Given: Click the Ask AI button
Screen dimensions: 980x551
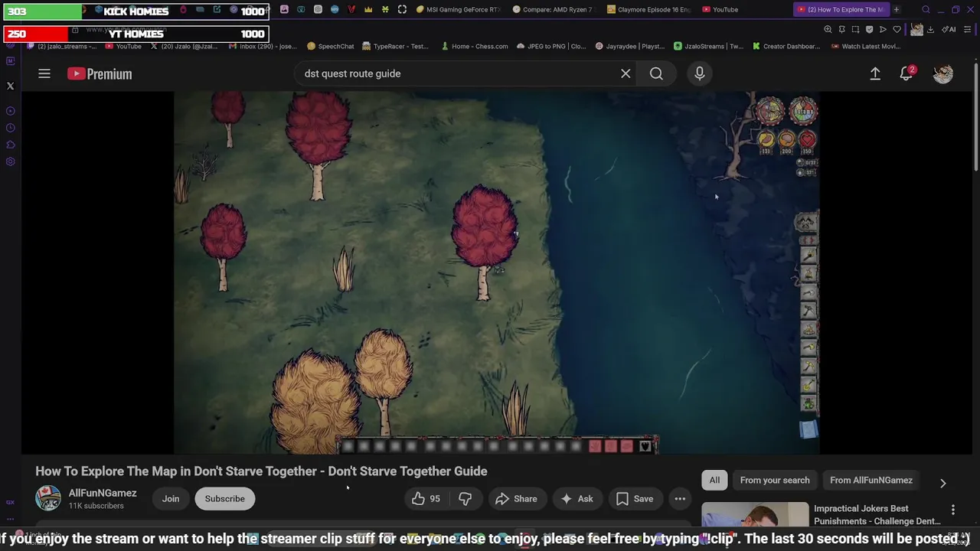Looking at the screenshot, I should click(577, 499).
